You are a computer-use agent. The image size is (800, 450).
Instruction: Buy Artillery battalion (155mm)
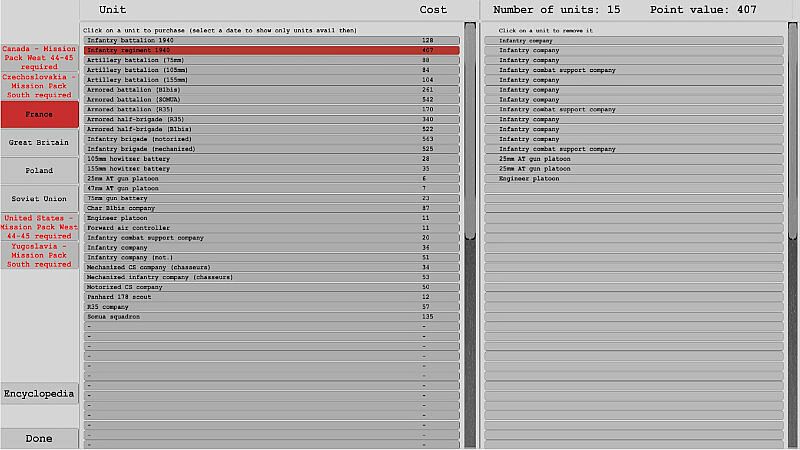tap(271, 80)
